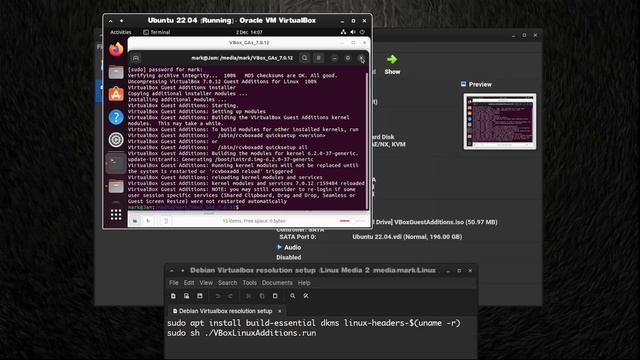Open the Help menu in text editor
The height and width of the screenshot is (360, 640).
coord(304,283)
